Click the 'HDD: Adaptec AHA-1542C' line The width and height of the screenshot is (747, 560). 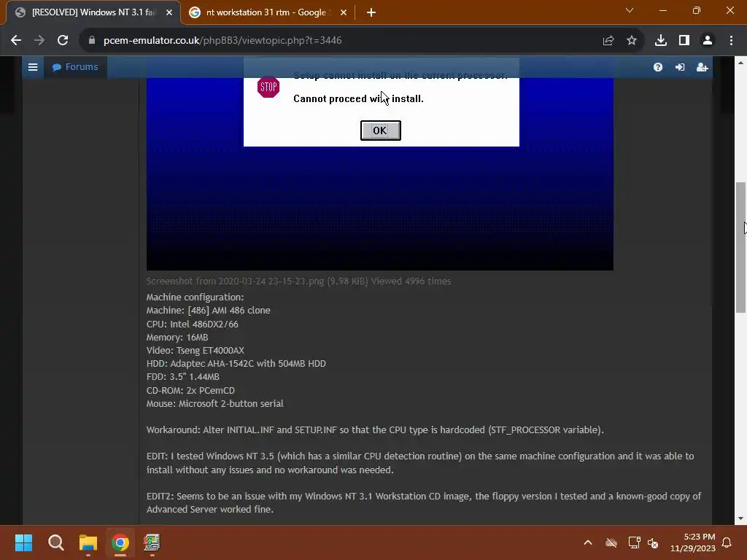(x=236, y=364)
